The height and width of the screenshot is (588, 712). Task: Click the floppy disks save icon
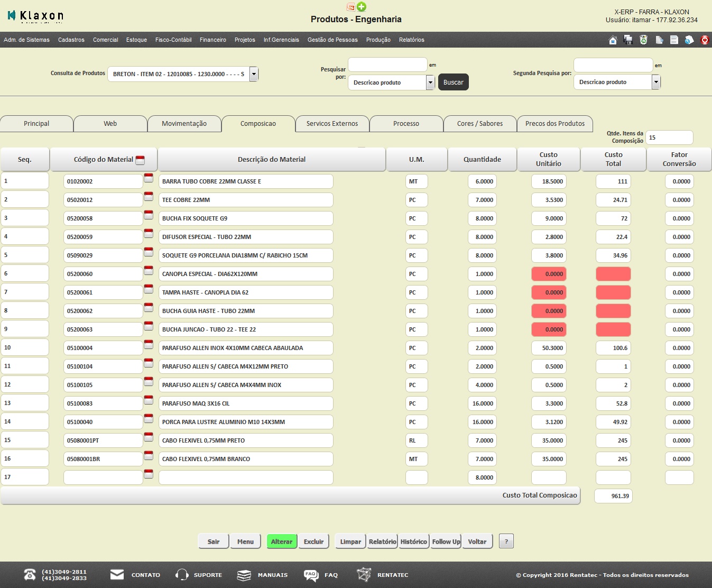628,40
